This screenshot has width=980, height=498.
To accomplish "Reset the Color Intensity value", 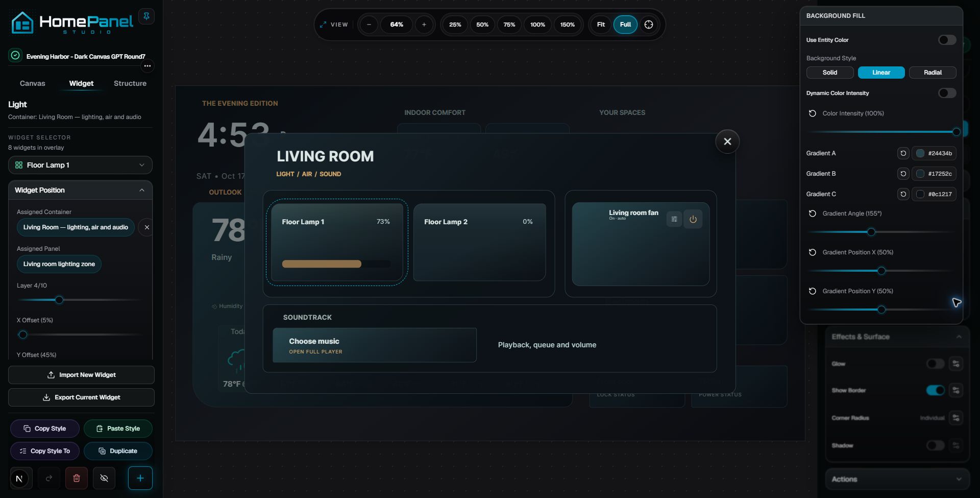I will point(813,113).
